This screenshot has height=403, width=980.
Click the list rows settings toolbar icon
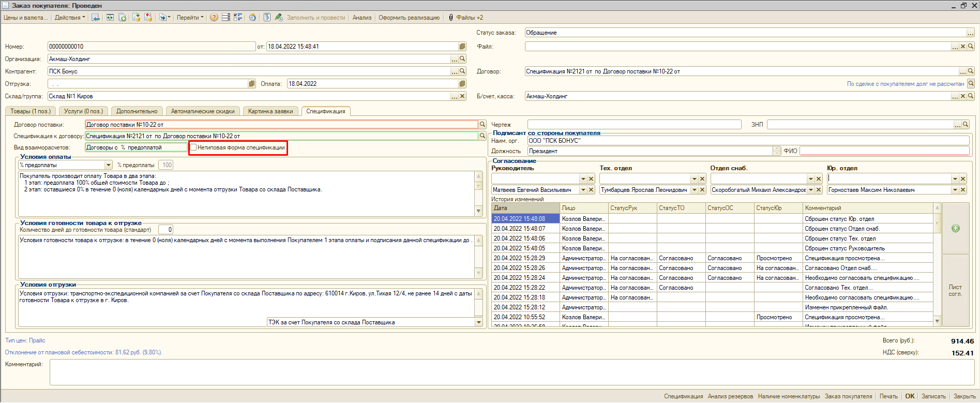click(226, 18)
